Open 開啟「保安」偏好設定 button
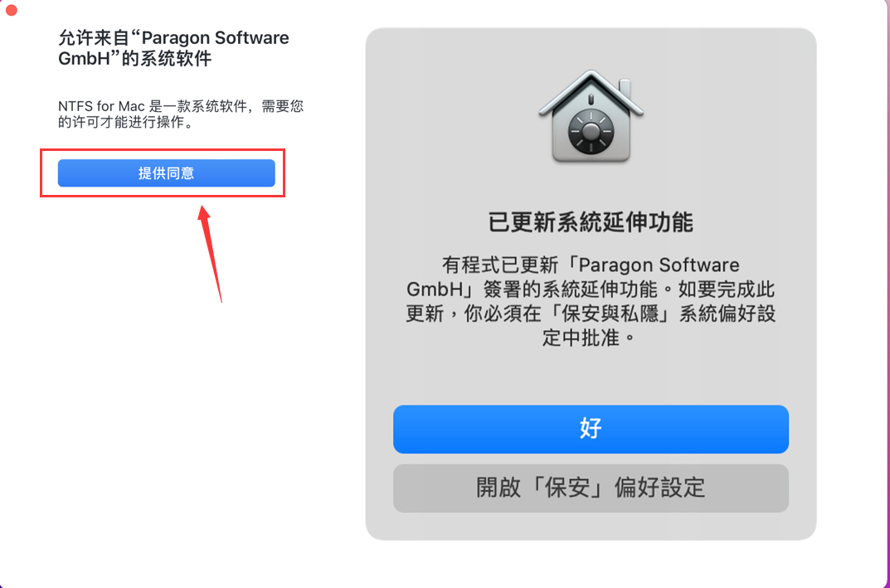Image resolution: width=890 pixels, height=588 pixels. tap(591, 488)
